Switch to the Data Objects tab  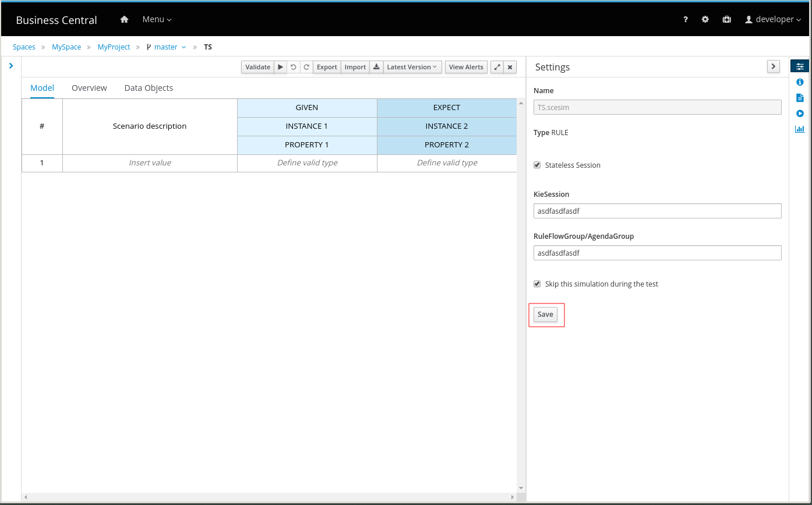(149, 88)
